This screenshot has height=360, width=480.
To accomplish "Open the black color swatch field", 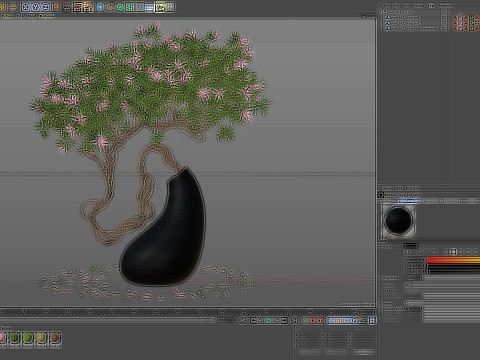I will 411,246.
